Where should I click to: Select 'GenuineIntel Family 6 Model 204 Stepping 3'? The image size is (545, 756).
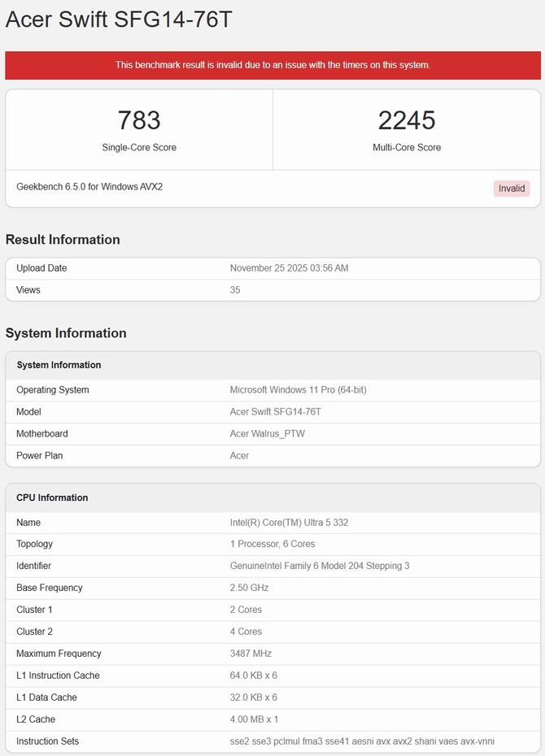pos(320,566)
